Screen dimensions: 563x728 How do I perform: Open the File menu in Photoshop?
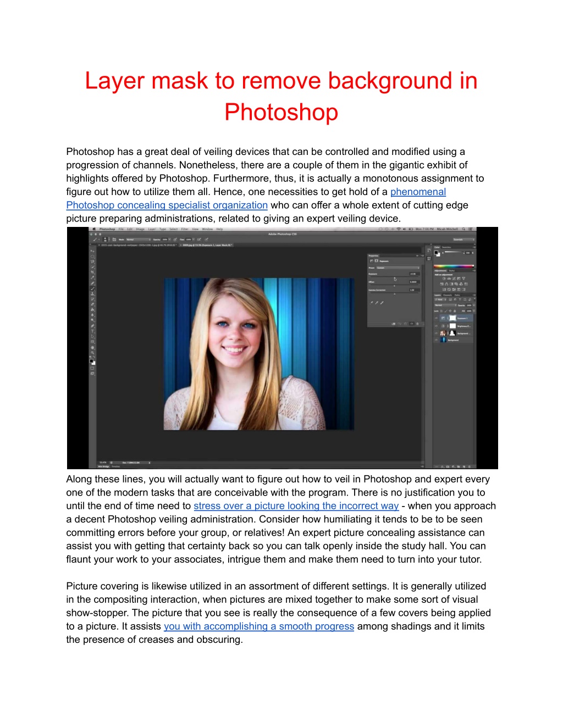pyautogui.click(x=121, y=229)
